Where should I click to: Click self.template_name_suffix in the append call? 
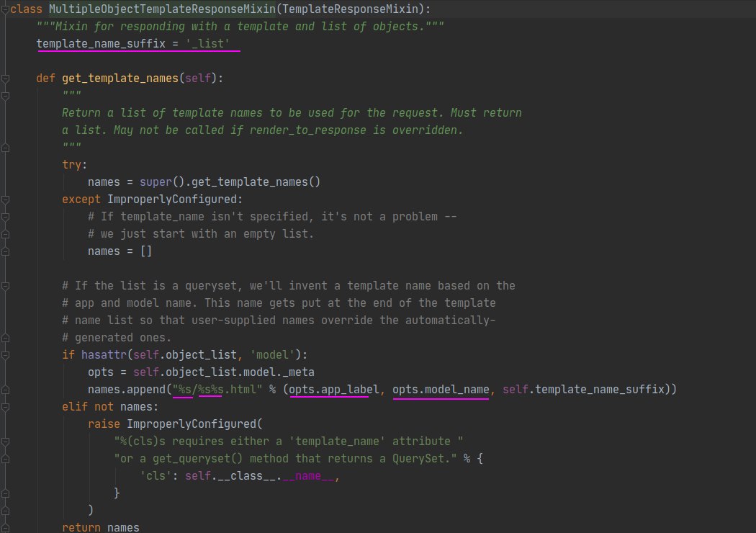pos(583,389)
